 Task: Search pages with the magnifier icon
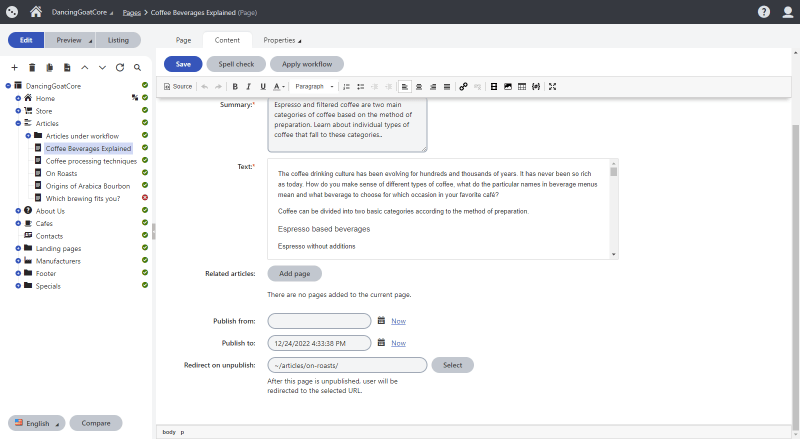(x=137, y=67)
